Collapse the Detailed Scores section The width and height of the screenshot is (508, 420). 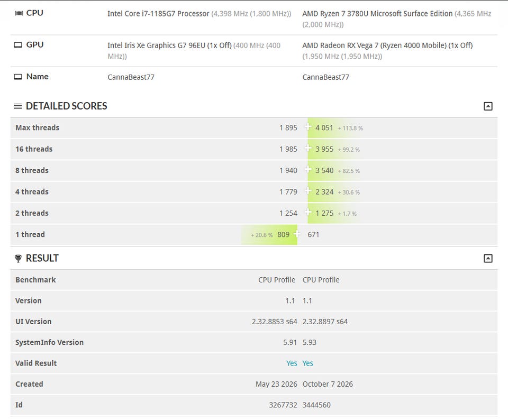pyautogui.click(x=488, y=106)
